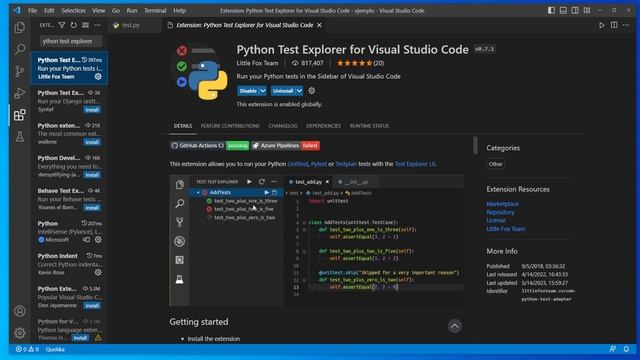This screenshot has height=360, width=640.
Task: Split the editor to the right
Action: pyautogui.click(x=614, y=25)
